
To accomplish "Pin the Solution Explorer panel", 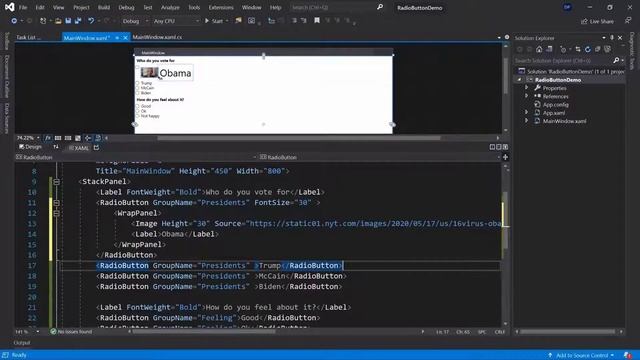I will click(x=612, y=38).
